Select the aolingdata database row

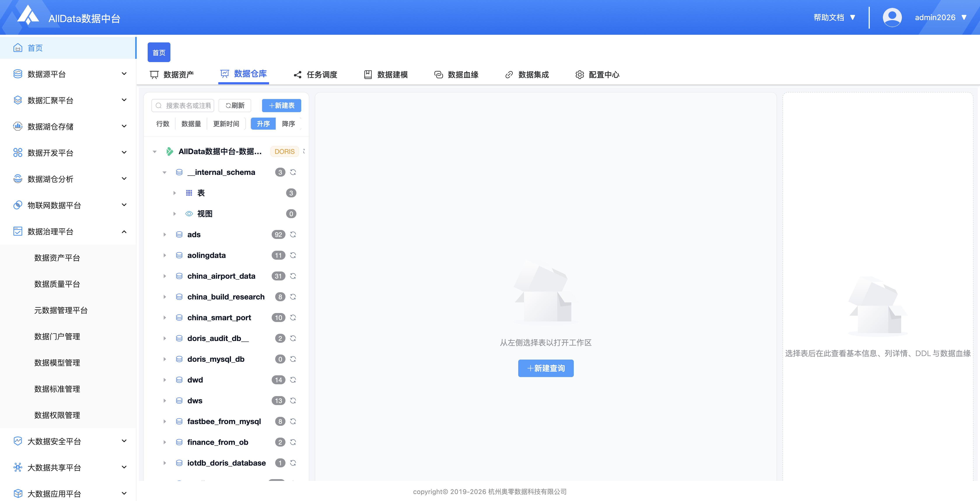(x=227, y=256)
